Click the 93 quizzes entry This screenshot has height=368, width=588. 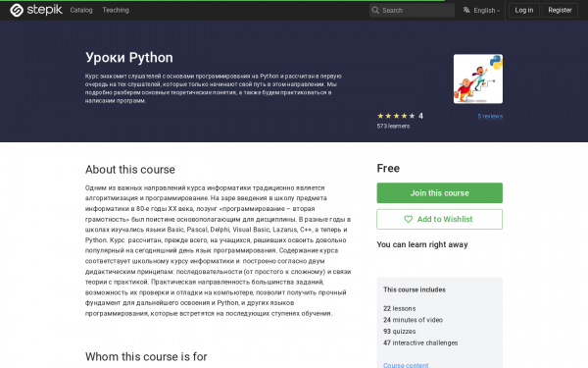coord(400,332)
